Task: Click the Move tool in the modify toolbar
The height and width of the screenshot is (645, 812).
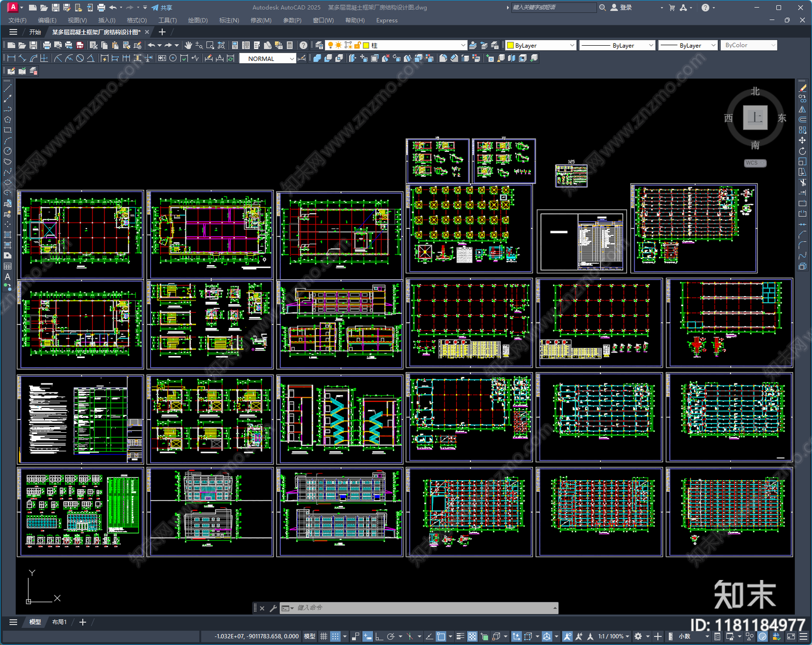Action: (802, 140)
